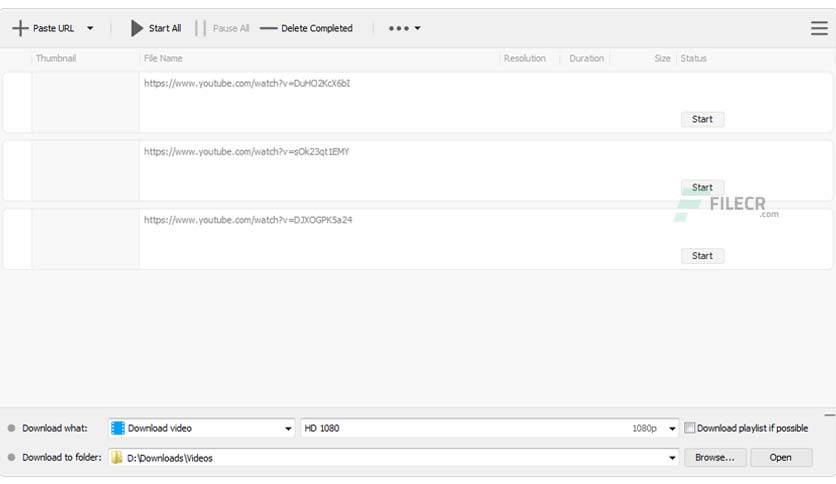Click the Status column header
836x484 pixels.
(x=693, y=58)
